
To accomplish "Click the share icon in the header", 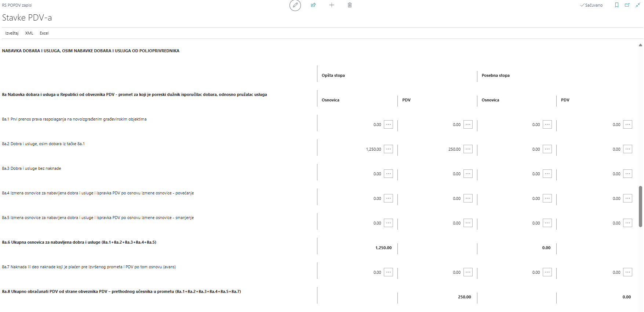I will 313,5.
